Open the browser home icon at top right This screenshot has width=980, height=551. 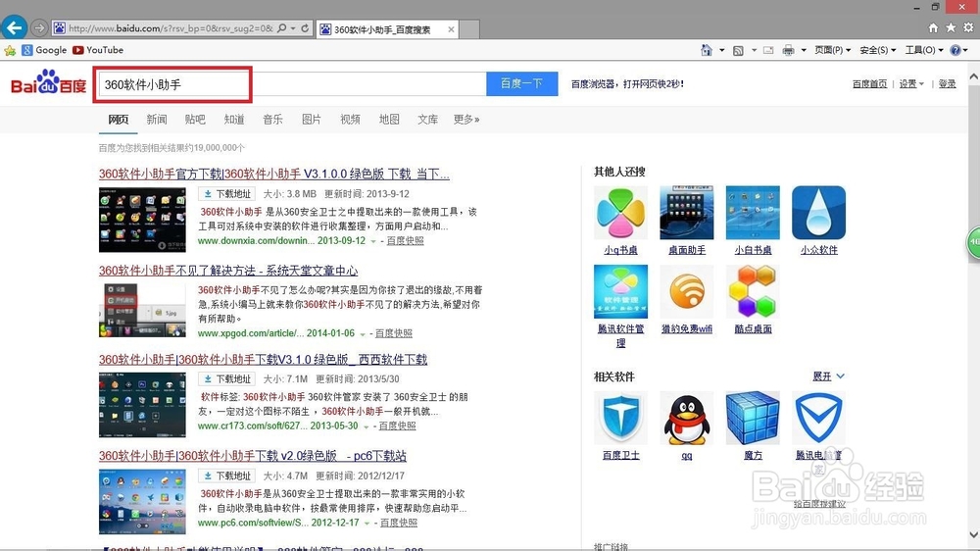point(933,27)
